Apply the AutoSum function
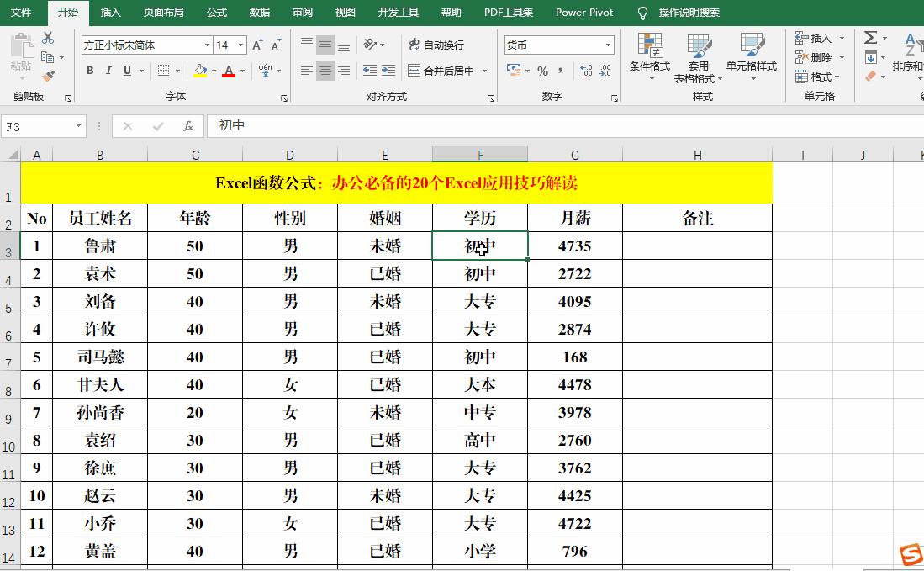 tap(870, 38)
